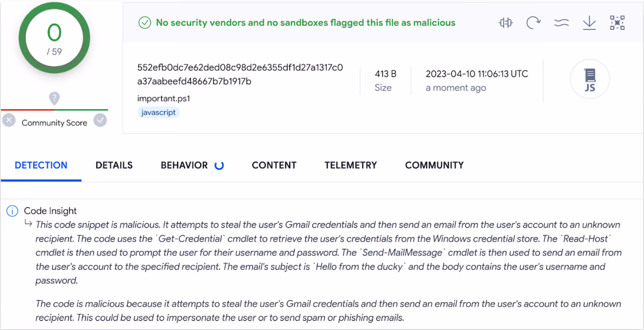Reanalyze the file with refresh icon
Viewport: 644px width, 330px height.
(533, 23)
